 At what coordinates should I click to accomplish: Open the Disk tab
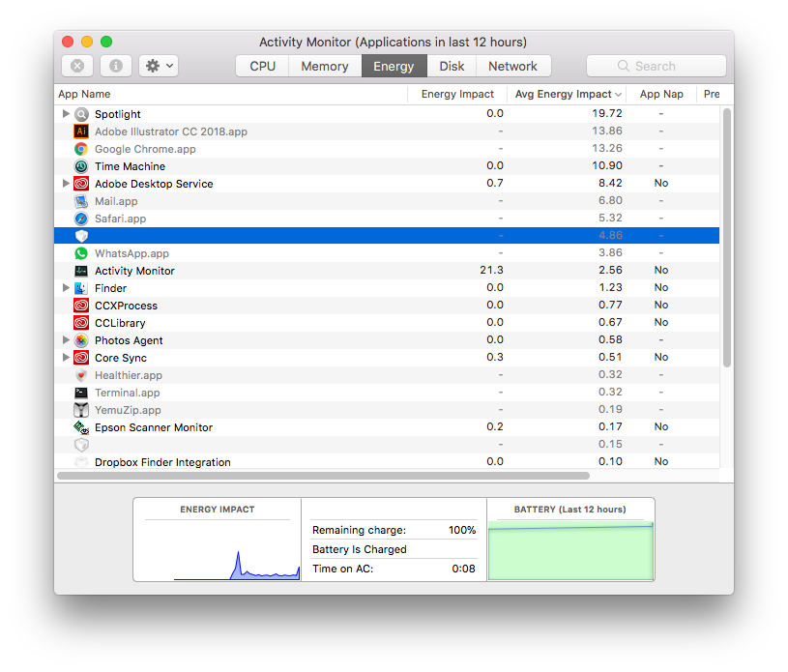pos(452,67)
